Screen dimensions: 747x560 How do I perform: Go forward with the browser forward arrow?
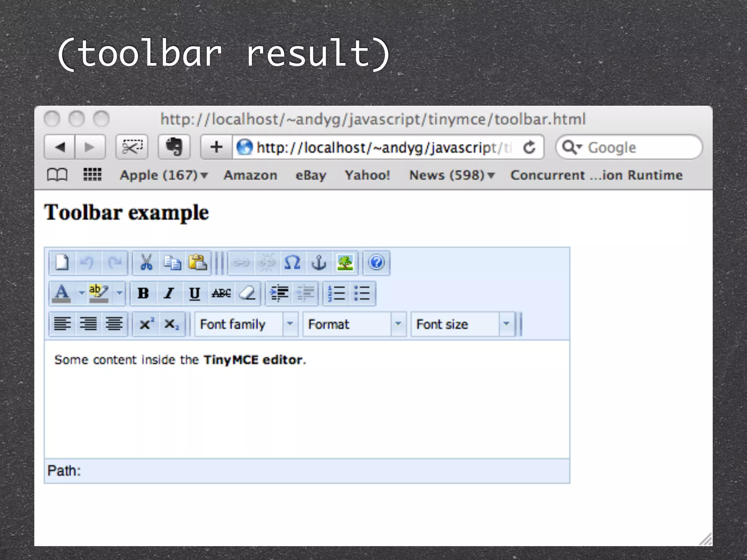90,147
